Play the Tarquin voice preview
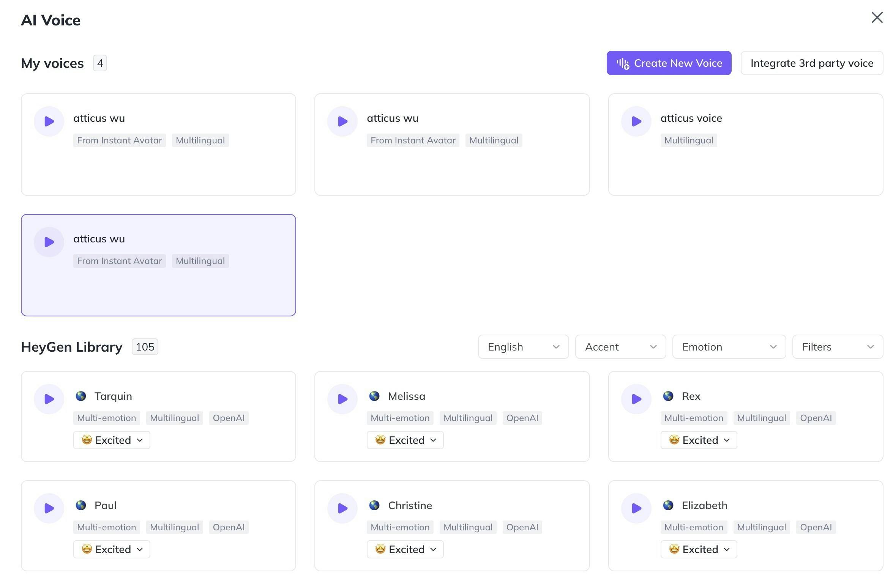This screenshot has width=893, height=588. coord(49,399)
